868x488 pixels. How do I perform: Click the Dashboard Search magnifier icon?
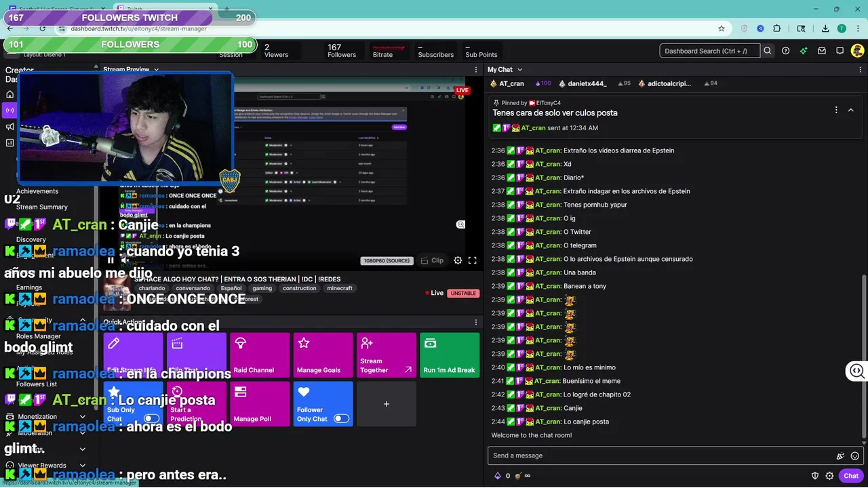(768, 51)
